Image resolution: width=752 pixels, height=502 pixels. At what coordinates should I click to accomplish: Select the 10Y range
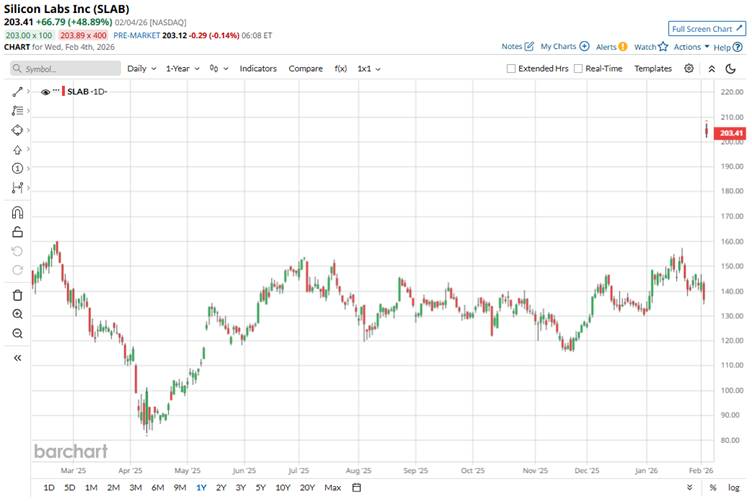tap(283, 488)
